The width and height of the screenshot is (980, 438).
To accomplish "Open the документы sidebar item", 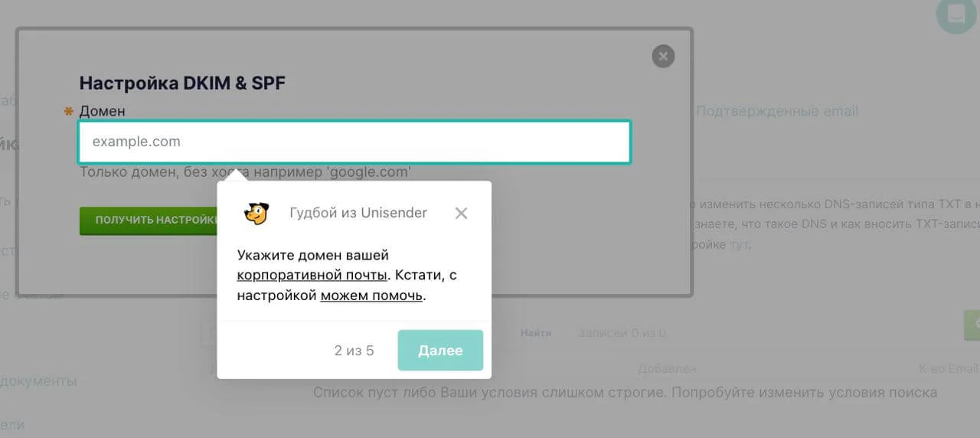I will 38,381.
